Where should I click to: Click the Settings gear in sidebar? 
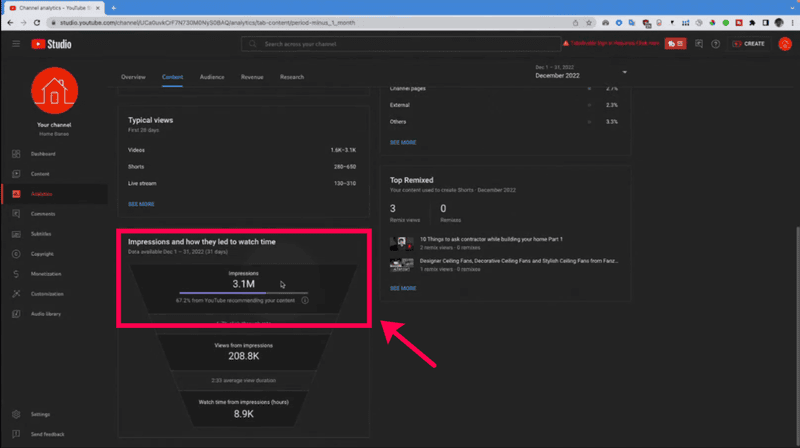[x=16, y=414]
